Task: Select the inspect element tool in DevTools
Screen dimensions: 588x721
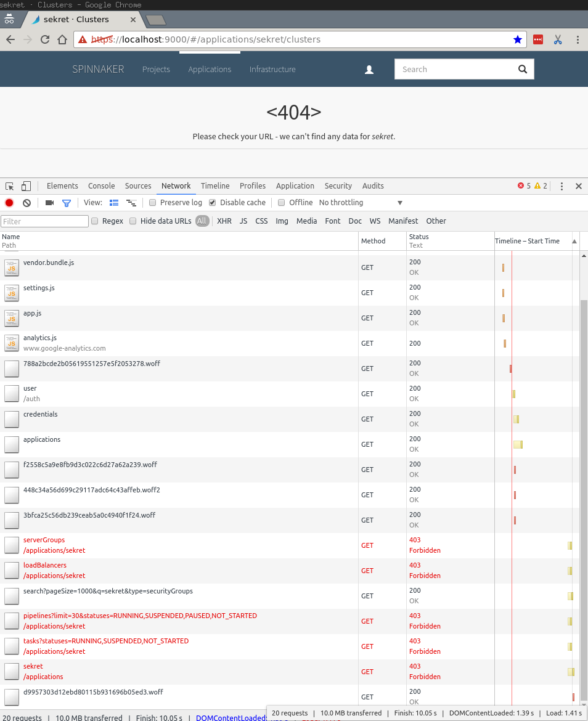Action: click(x=9, y=185)
